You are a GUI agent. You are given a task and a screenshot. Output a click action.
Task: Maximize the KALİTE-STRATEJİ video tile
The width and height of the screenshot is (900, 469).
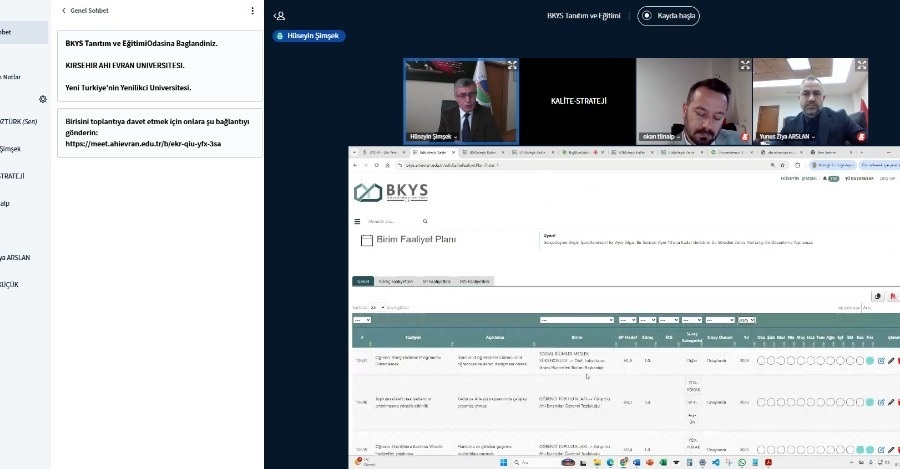click(578, 101)
